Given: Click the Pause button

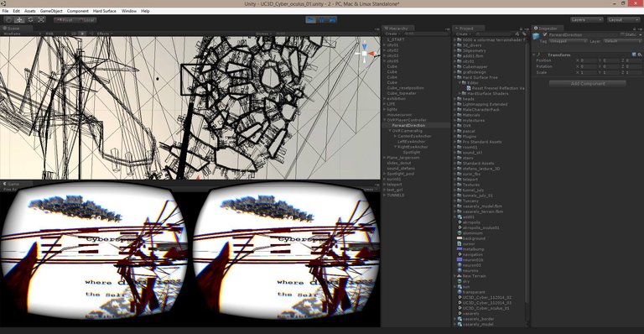Looking at the screenshot, I should click(322, 19).
